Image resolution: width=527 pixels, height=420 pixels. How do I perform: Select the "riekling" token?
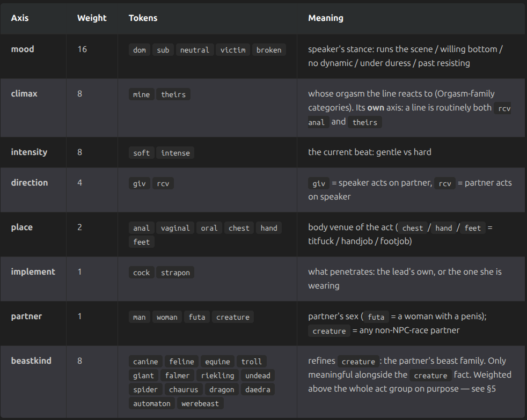click(217, 375)
